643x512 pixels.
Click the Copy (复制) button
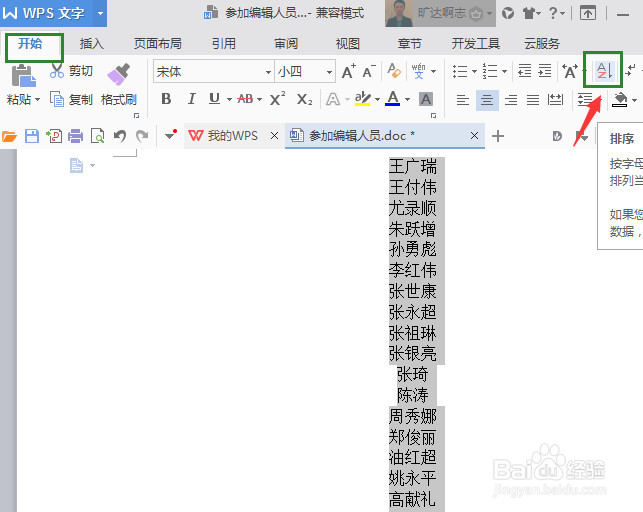coord(71,100)
